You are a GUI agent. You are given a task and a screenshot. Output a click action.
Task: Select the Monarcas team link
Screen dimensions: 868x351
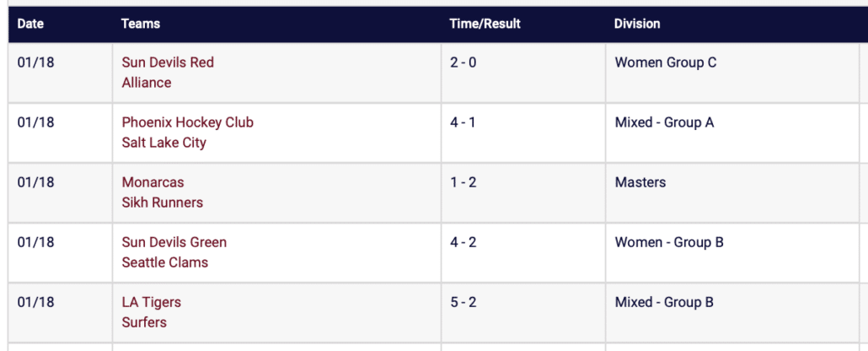tap(153, 182)
